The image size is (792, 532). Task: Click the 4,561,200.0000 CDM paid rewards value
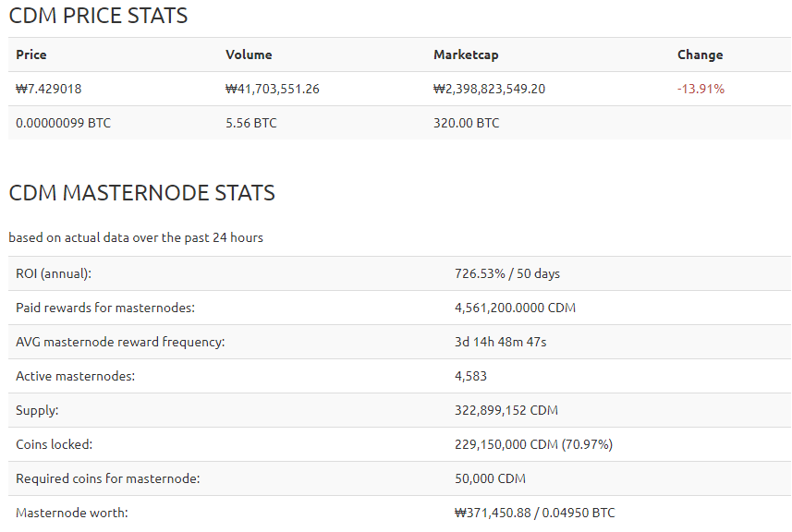[x=515, y=308]
